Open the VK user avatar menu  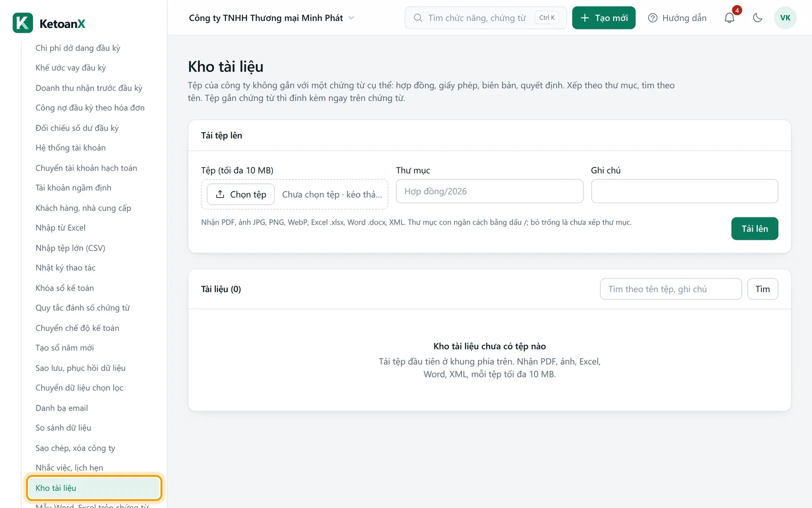point(785,18)
